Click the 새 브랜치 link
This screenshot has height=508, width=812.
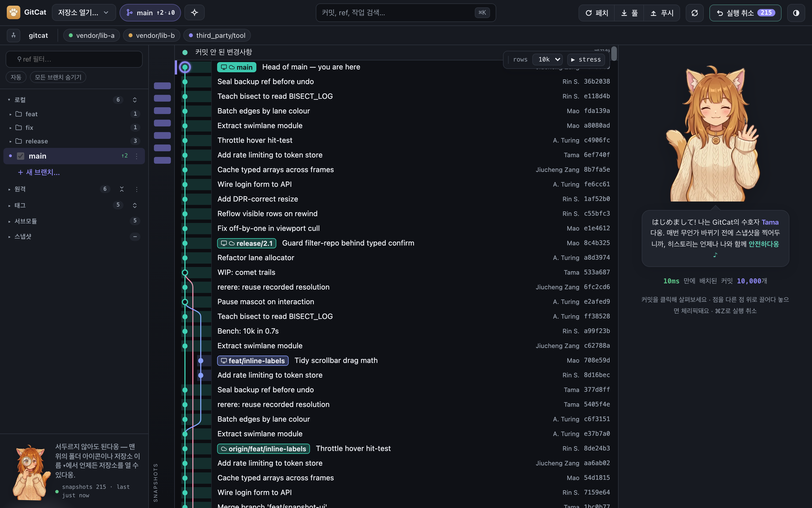[39, 172]
